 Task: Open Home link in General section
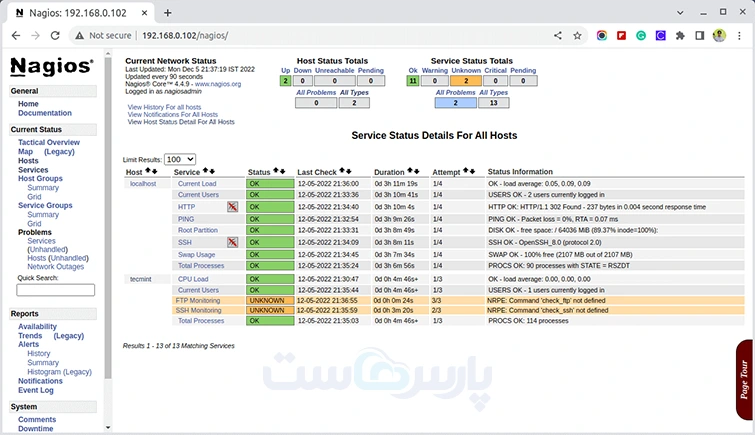pos(28,104)
